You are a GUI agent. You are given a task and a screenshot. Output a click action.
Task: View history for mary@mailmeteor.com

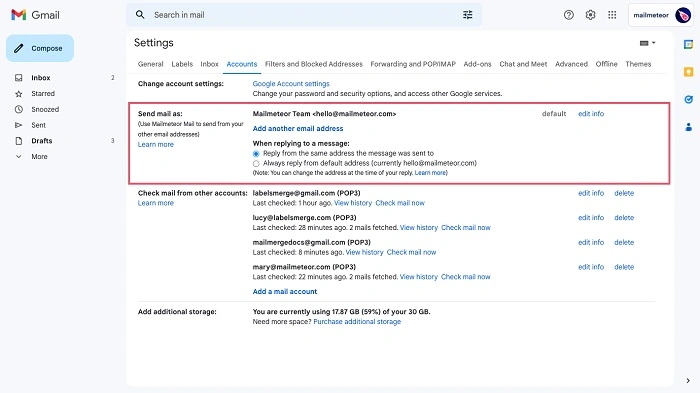coord(419,277)
